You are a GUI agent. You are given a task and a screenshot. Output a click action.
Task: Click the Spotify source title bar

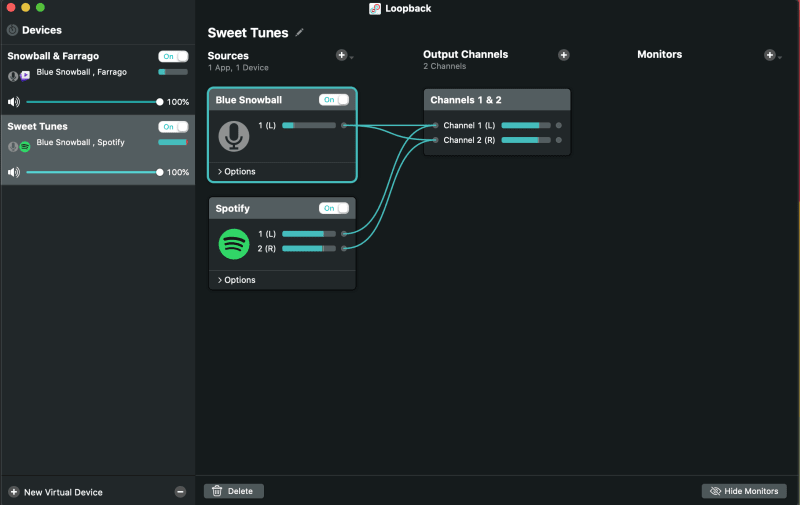coord(282,208)
